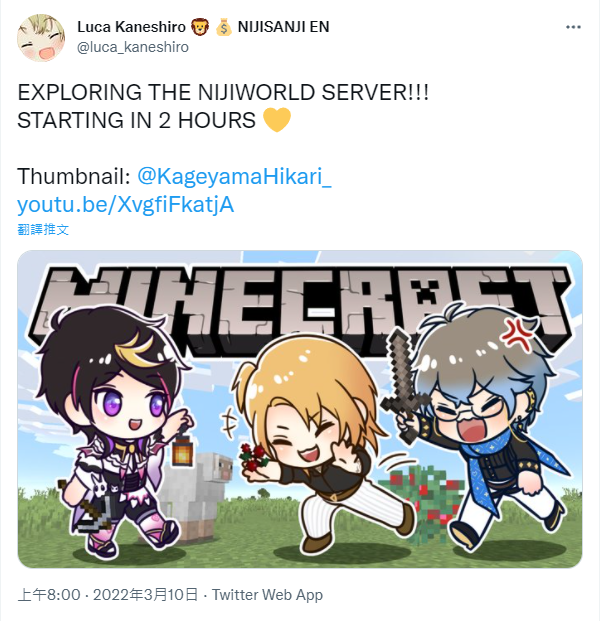The height and width of the screenshot is (621, 602).
Task: Open the Twitter Web App source link
Action: point(267,595)
